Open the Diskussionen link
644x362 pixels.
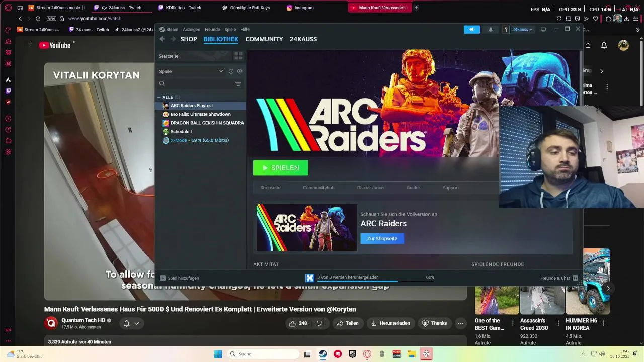click(x=370, y=188)
